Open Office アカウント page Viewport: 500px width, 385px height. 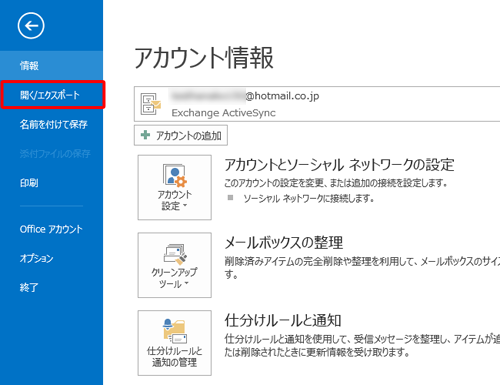[51, 229]
